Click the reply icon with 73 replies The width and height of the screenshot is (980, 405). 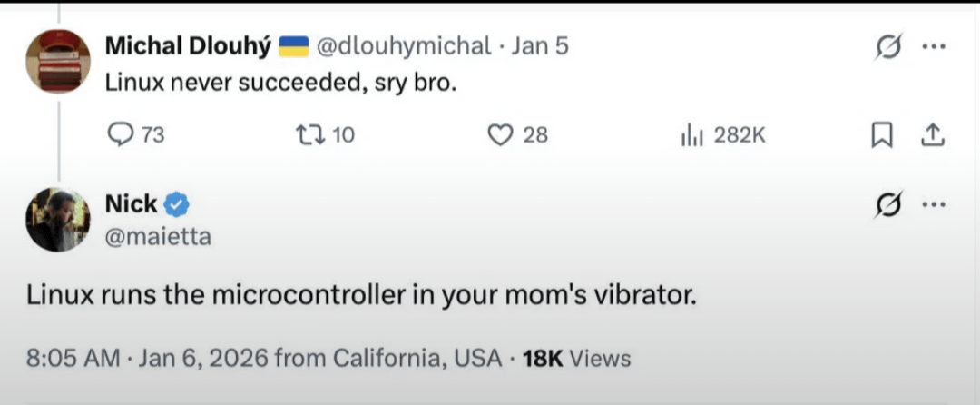121,135
